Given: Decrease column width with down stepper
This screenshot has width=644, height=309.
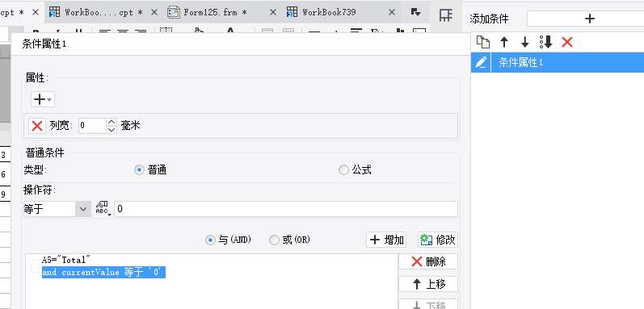Looking at the screenshot, I should click(x=112, y=130).
